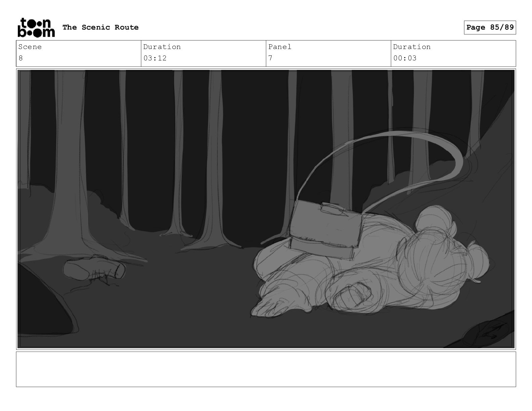Click the 'Scene' label in header table
This screenshot has height=411, width=532.
pyautogui.click(x=30, y=47)
